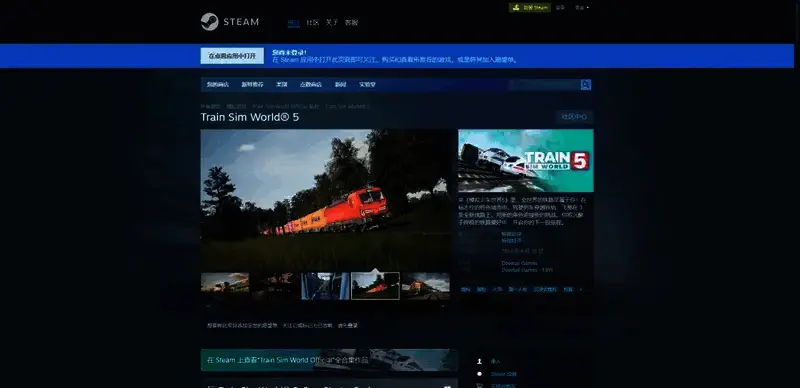800x388 pixels.
Task: Select the underlined Store tab in header
Action: (x=294, y=22)
